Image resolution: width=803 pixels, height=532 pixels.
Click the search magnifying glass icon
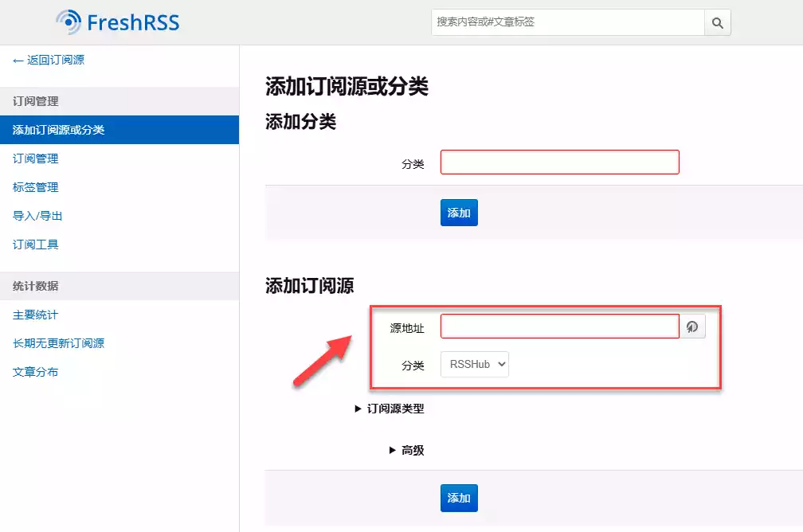point(716,22)
